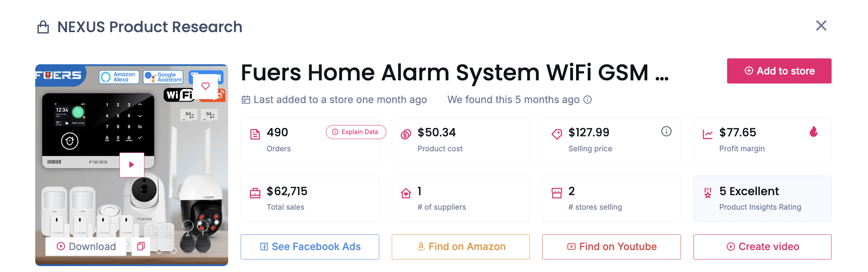Click the total sales briefcase icon
Image resolution: width=868 pixels, height=272 pixels.
pyautogui.click(x=255, y=192)
